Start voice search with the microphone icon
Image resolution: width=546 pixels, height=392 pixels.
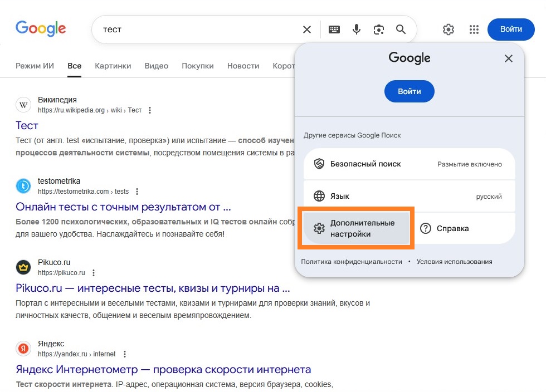(x=357, y=30)
